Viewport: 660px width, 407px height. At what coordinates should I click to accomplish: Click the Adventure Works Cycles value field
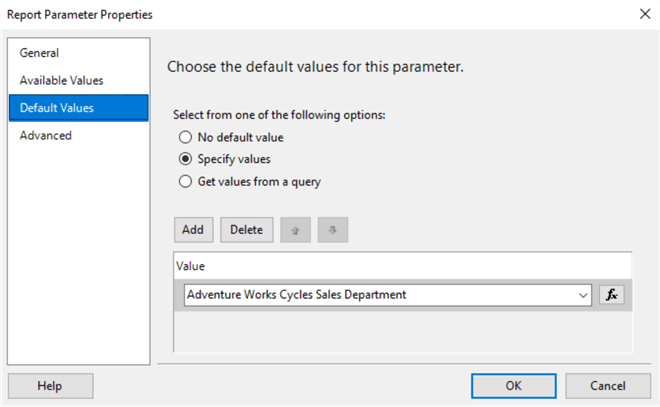pos(380,295)
